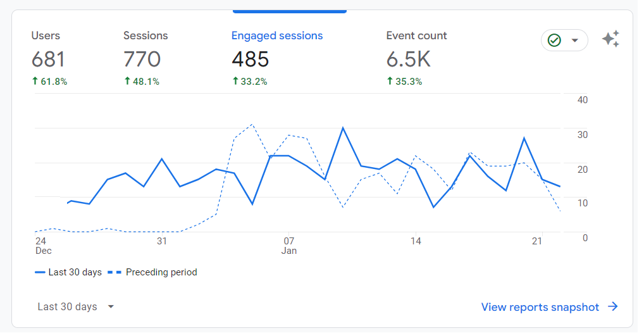Click the 07 Jan date axis label

(289, 246)
